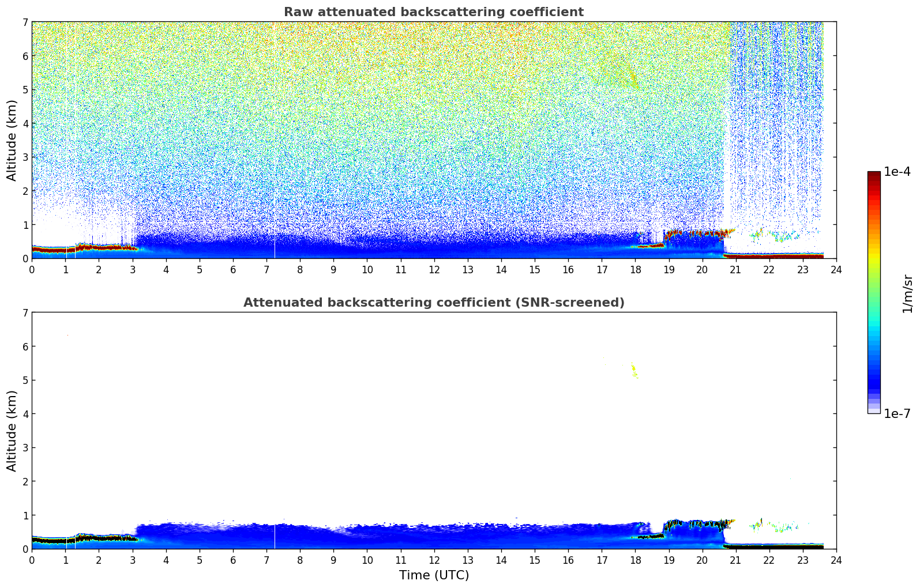Click the backscatter colorbar gradient
Screen dimensions: 920x588
click(874, 292)
